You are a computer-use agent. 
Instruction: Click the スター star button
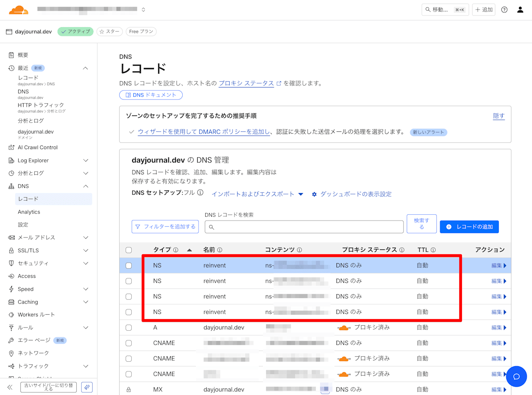(110, 32)
